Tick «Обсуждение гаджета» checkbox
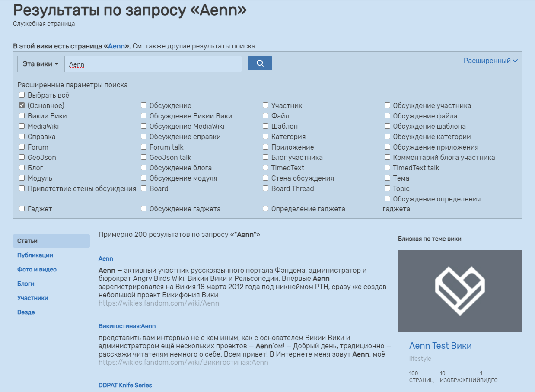This screenshot has width=535, height=392. point(143,209)
